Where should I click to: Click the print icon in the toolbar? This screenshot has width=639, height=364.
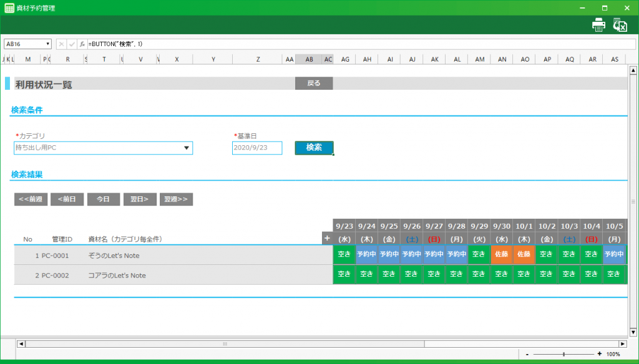click(x=598, y=24)
